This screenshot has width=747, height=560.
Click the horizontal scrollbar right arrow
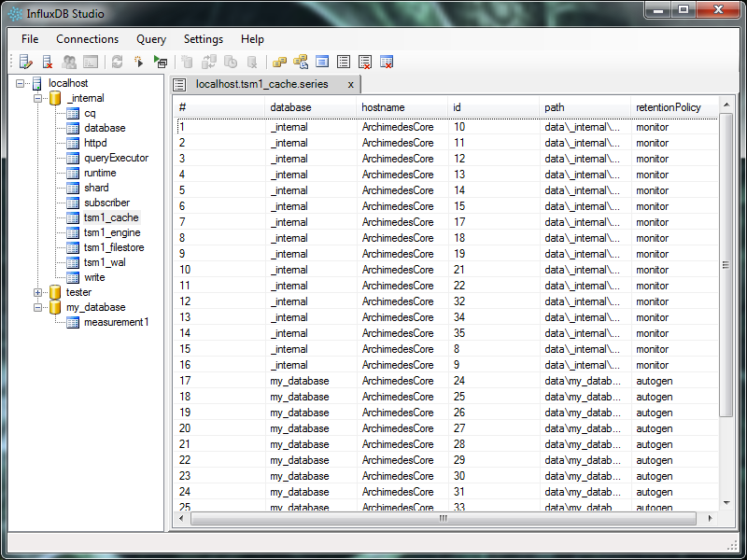tap(711, 518)
